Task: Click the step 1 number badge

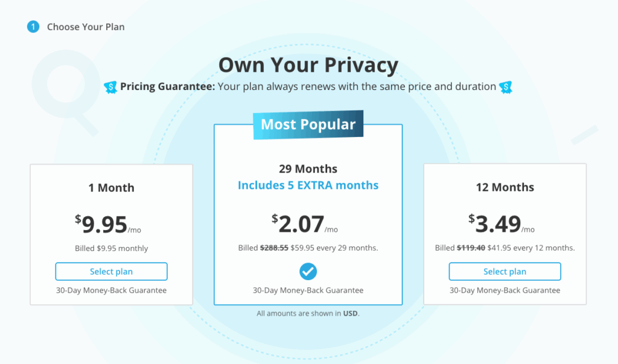Action: tap(33, 27)
